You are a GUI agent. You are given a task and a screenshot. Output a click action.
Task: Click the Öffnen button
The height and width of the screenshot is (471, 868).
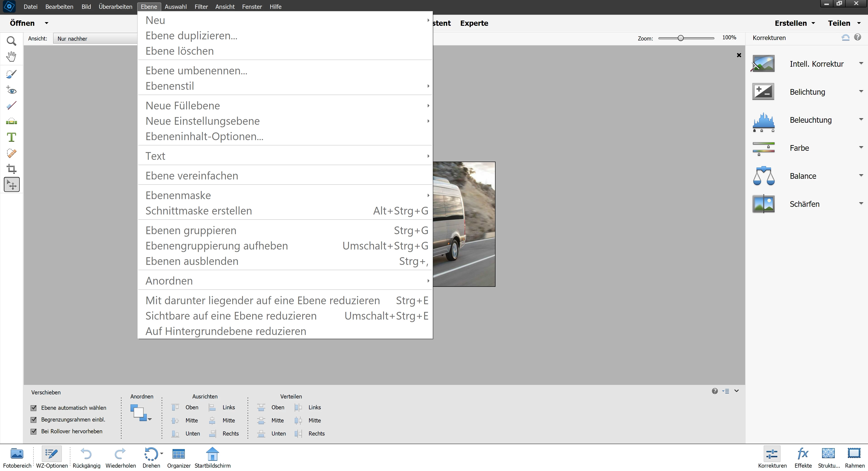(x=22, y=23)
